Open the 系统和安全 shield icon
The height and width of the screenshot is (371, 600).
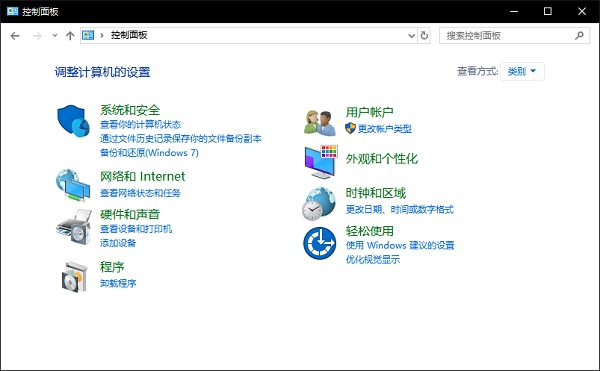pyautogui.click(x=73, y=121)
